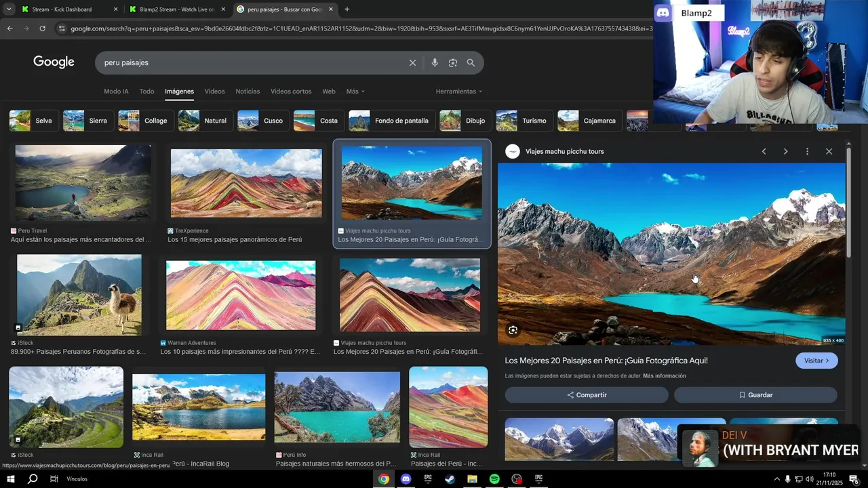Open Spotify from the taskbar
Image resolution: width=868 pixels, height=488 pixels.
[x=494, y=479]
